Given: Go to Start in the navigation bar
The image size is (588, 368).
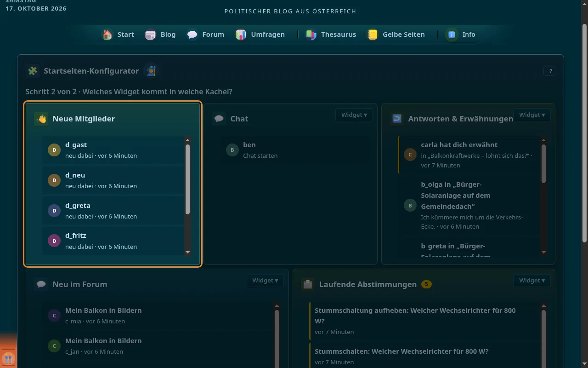Looking at the screenshot, I should 119,34.
